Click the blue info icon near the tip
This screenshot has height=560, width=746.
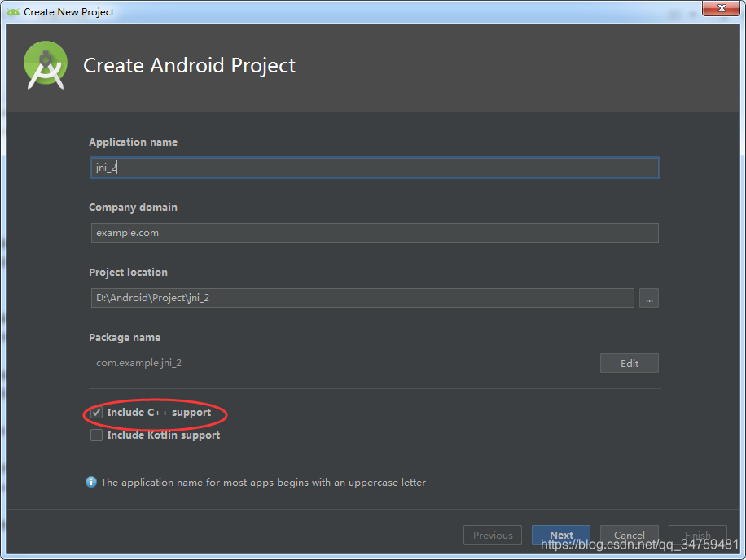click(91, 482)
